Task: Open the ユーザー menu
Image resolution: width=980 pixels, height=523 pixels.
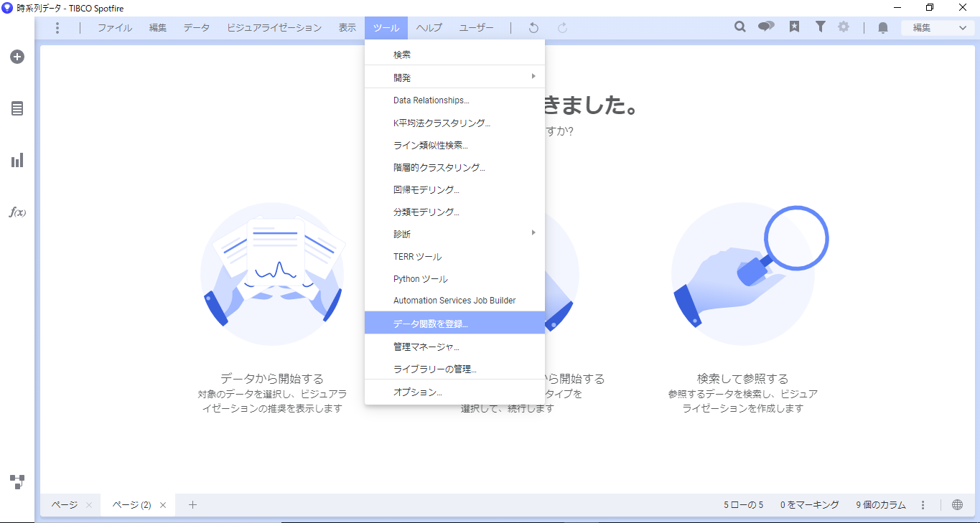Action: (476, 28)
